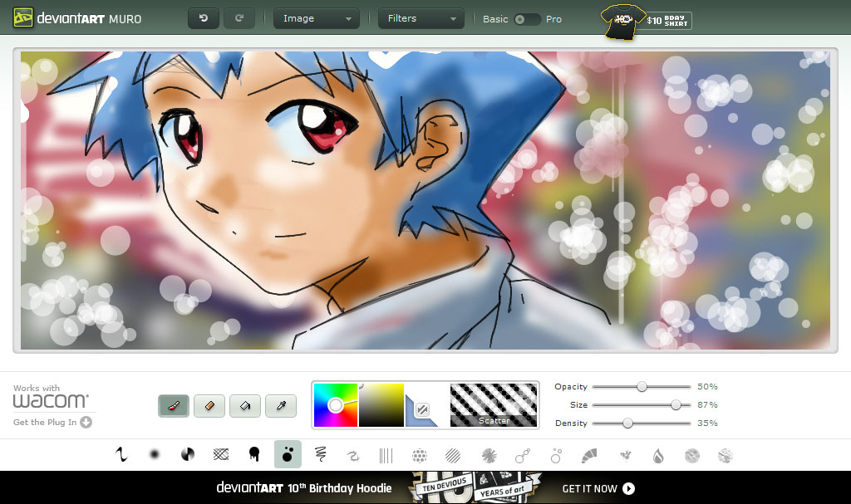Toggle the Basic/Pro mode switch
851x504 pixels.
pos(527,19)
